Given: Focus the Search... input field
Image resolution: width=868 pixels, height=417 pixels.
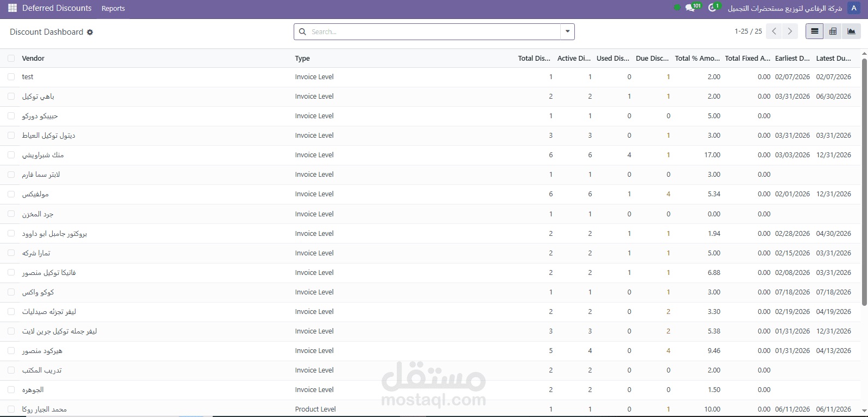Looking at the screenshot, I should click(x=434, y=31).
